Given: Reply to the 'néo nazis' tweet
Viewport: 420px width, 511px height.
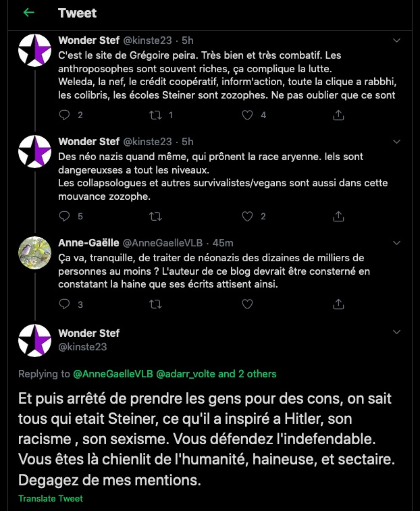Looking at the screenshot, I should tap(65, 217).
